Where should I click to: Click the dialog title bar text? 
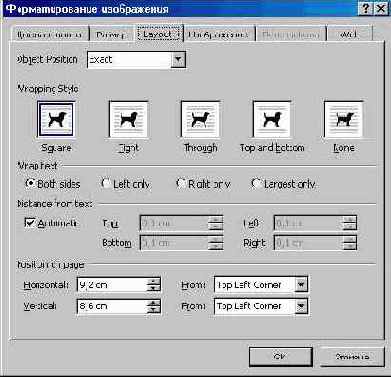coord(87,9)
